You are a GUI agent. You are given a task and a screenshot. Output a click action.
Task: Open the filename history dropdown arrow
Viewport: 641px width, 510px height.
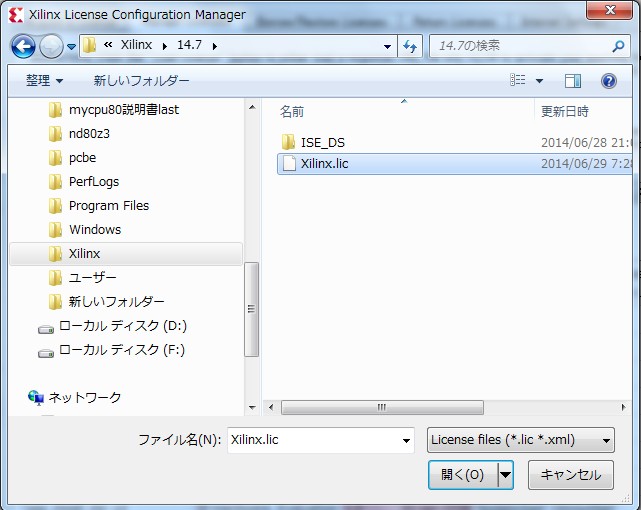coord(406,441)
